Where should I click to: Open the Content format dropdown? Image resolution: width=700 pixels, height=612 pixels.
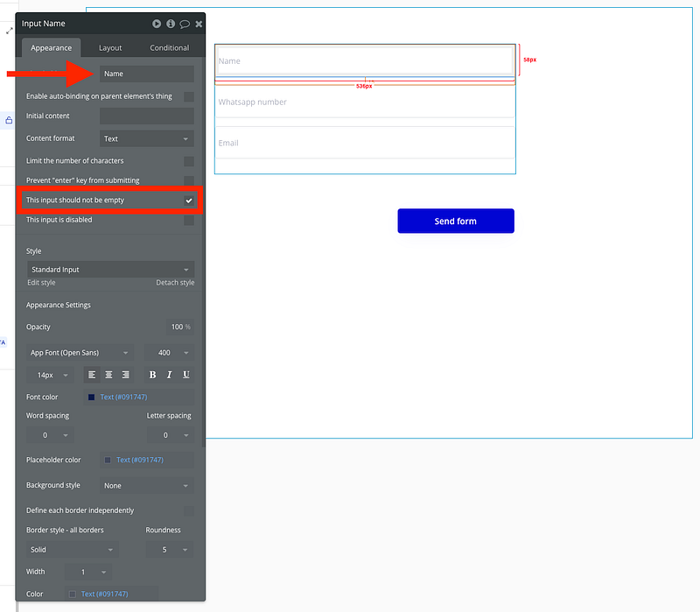click(x=147, y=138)
